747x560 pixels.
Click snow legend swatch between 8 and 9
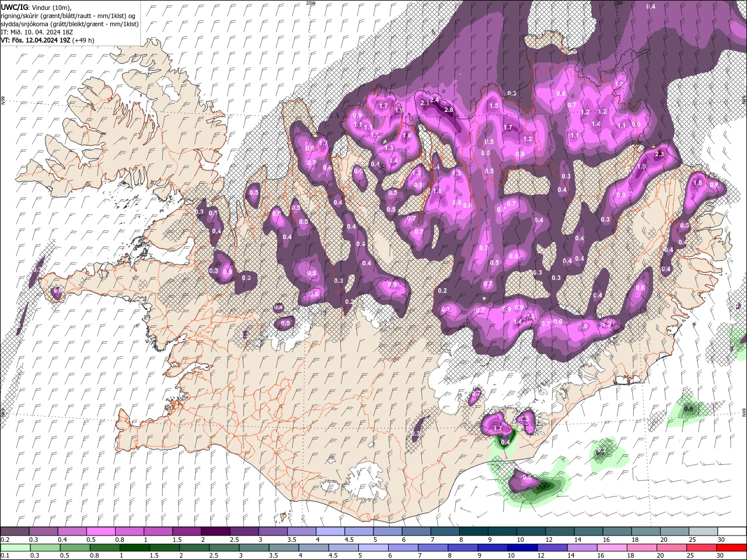pos(474,531)
